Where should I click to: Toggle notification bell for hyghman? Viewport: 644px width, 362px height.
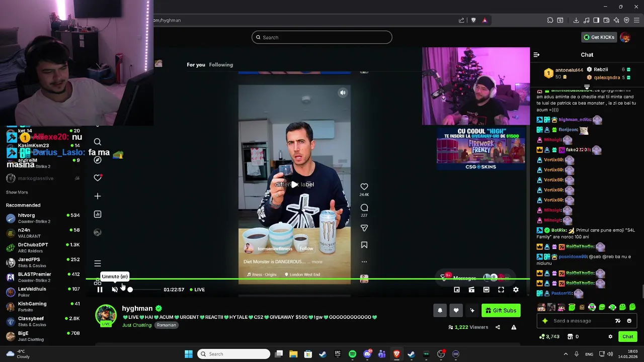coord(440,311)
